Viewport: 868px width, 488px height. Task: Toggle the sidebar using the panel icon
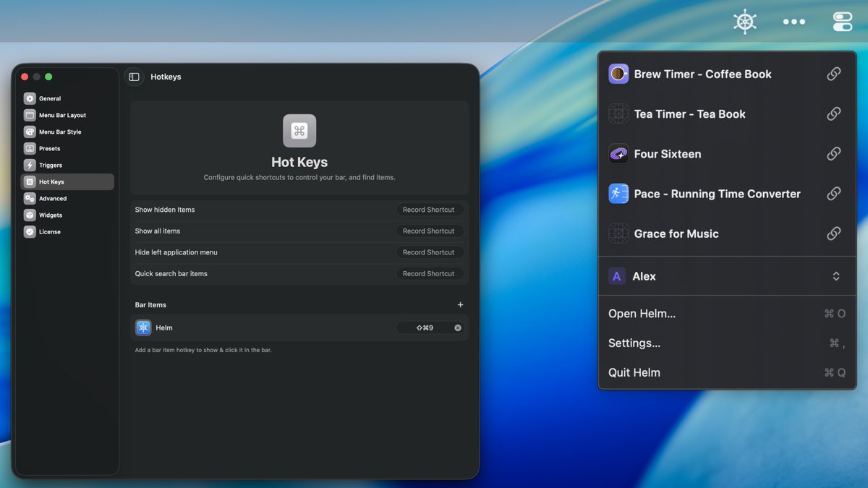(134, 76)
